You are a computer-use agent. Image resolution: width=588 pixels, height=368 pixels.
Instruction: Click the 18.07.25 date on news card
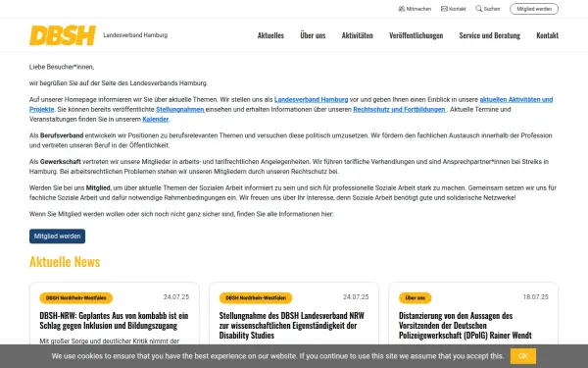coord(535,297)
